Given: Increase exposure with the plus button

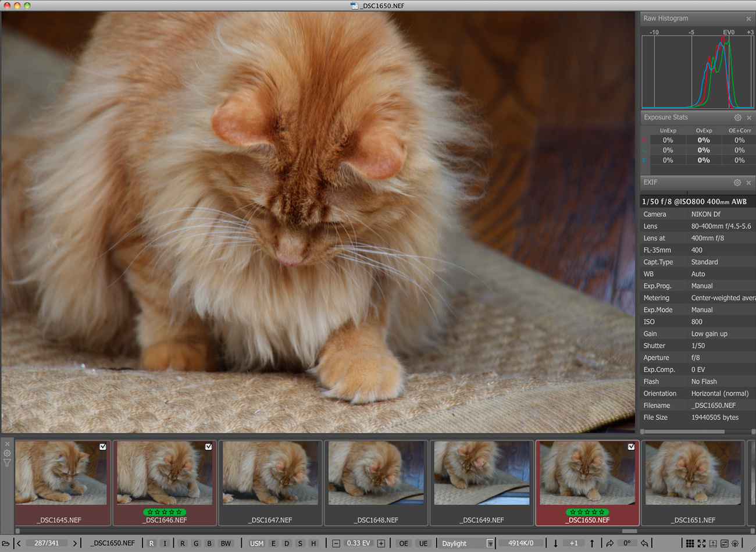Looking at the screenshot, I should point(381,543).
